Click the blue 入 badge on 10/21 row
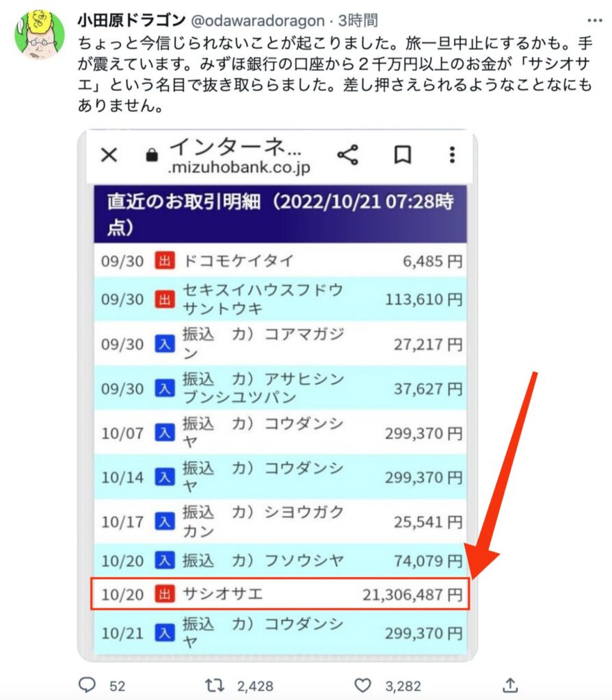This screenshot has height=700, width=612. 164,632
